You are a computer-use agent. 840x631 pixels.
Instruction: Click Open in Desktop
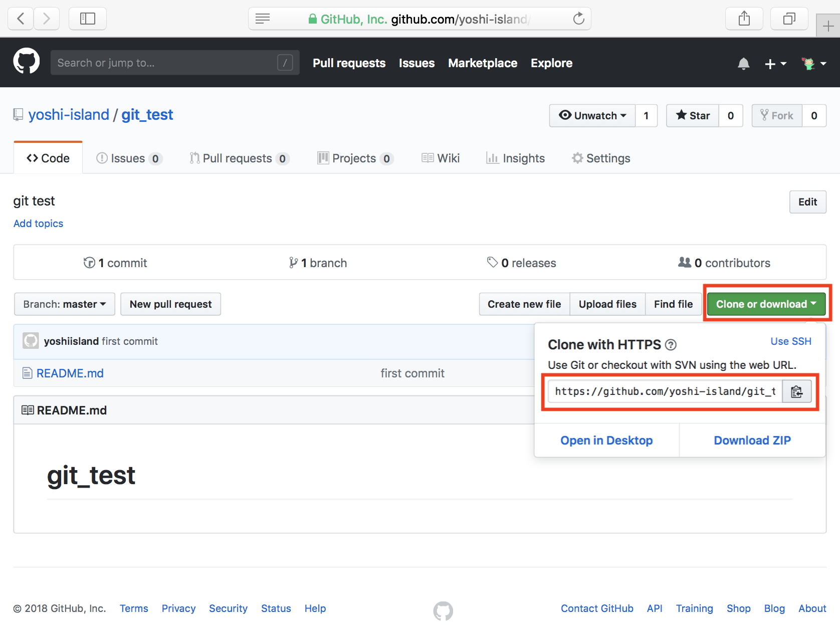pyautogui.click(x=606, y=441)
